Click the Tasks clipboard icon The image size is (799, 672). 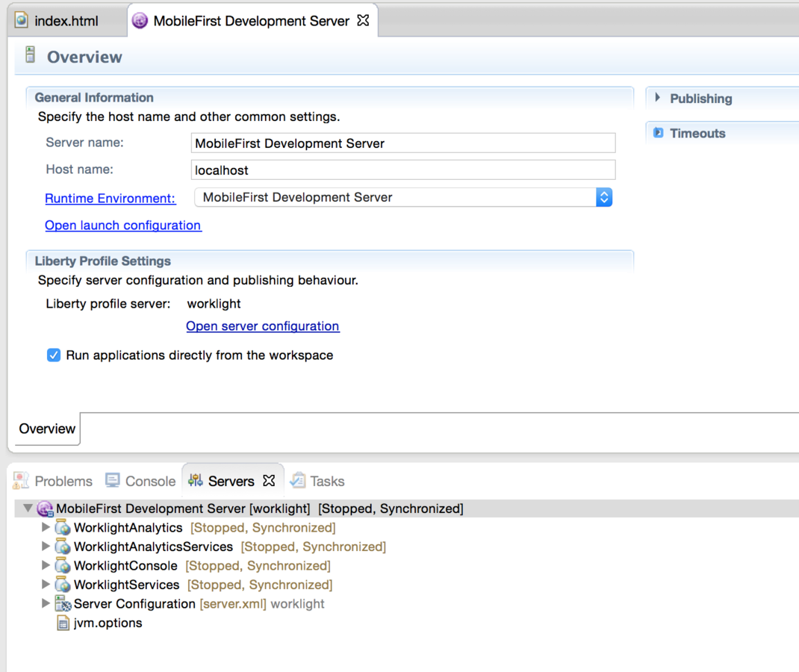298,480
